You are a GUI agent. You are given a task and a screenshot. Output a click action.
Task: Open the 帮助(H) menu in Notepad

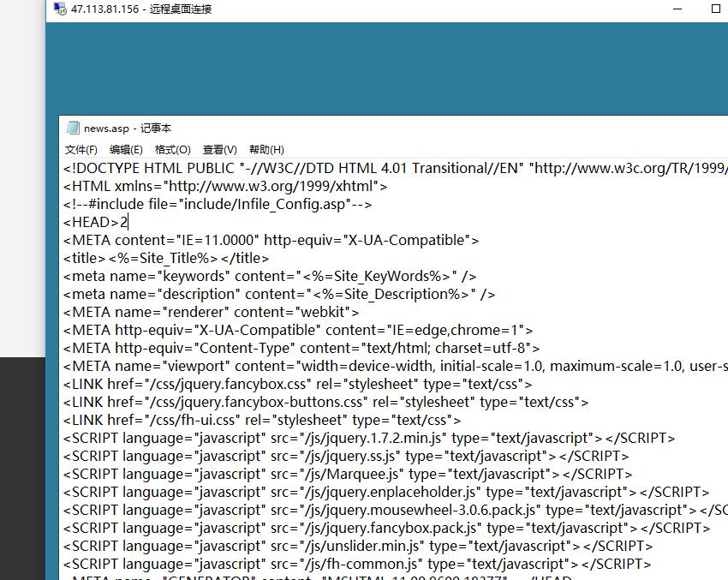[x=266, y=150]
